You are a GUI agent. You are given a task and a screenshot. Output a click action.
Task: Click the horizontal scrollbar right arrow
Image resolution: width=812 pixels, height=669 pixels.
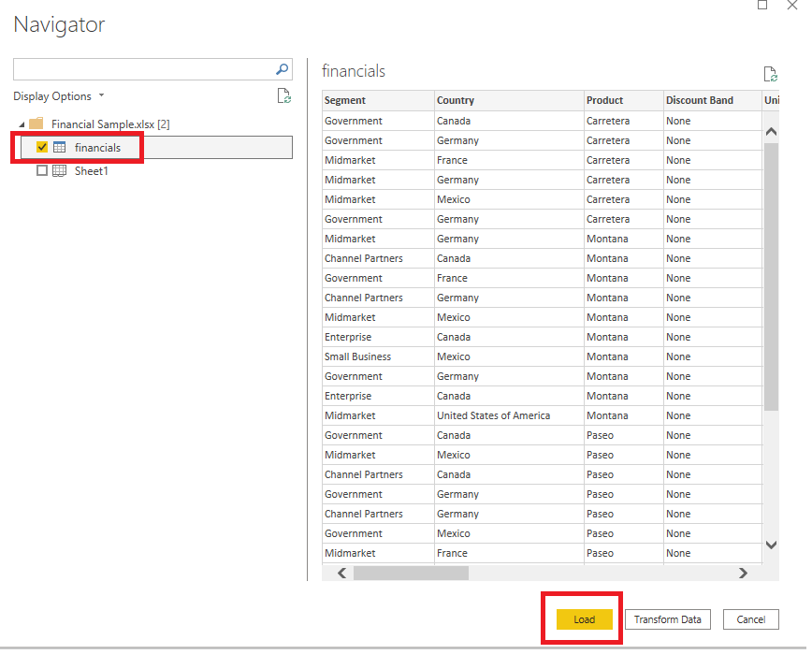pos(743,573)
